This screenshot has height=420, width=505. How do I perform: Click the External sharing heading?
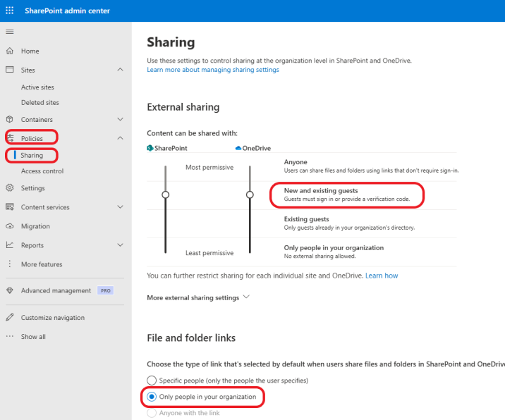click(183, 107)
